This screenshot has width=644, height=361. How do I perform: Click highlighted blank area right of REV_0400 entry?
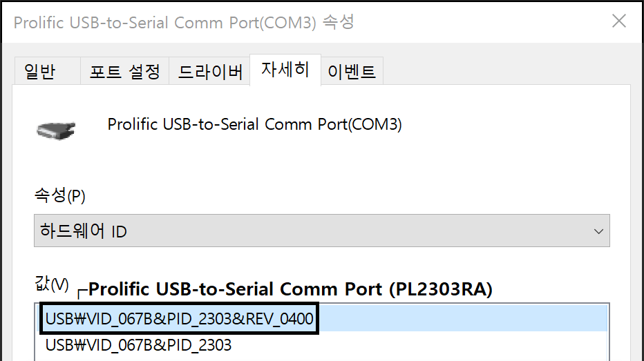pyautogui.click(x=462, y=318)
